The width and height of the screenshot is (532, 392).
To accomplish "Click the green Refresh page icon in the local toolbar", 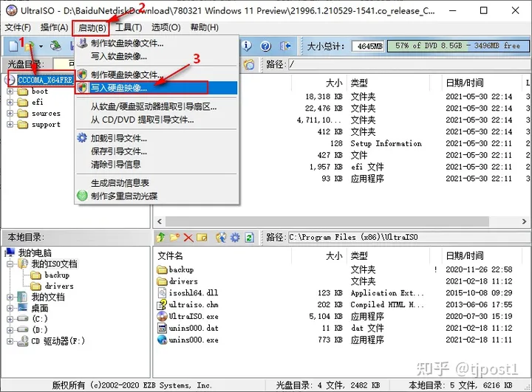I will (250, 238).
